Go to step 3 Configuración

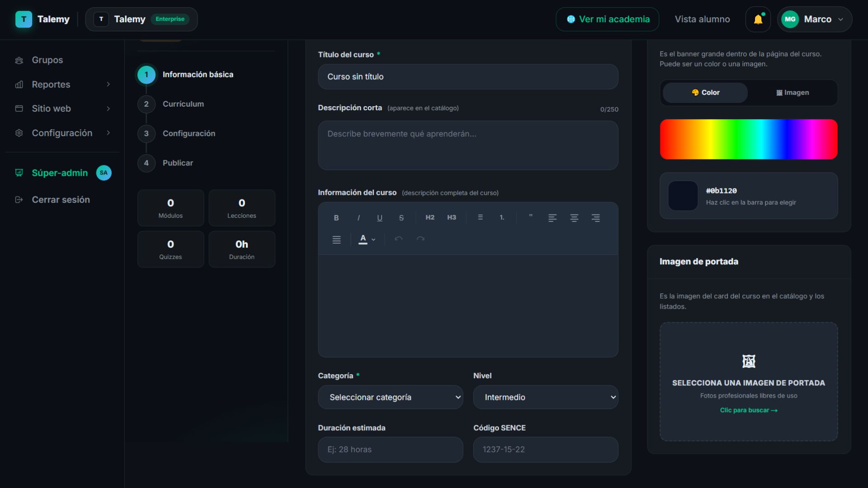point(177,133)
